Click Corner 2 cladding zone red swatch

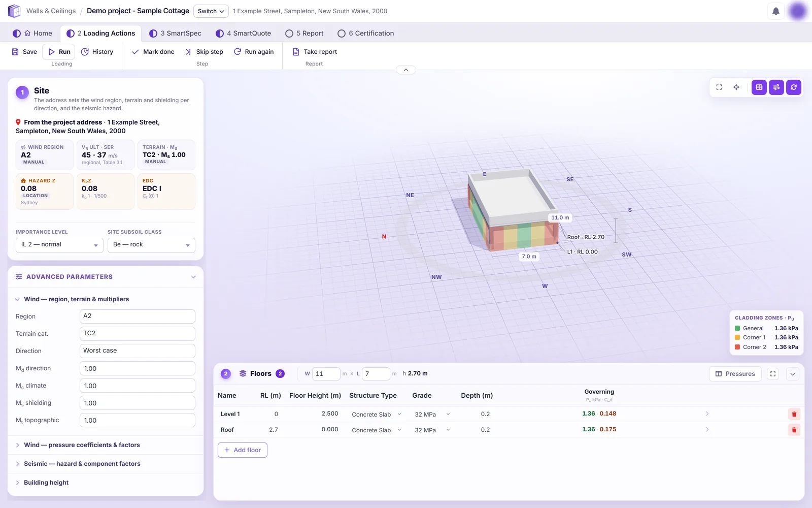coord(737,347)
